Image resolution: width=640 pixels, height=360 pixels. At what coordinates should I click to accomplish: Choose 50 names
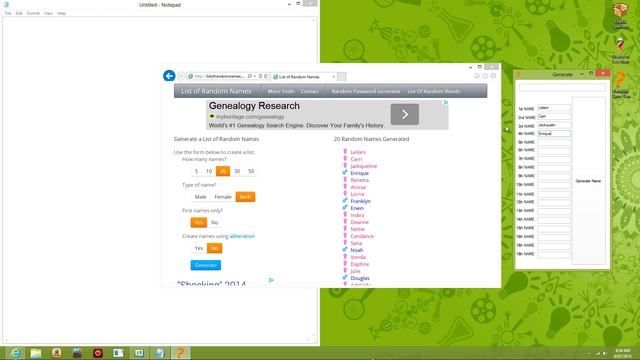point(251,171)
